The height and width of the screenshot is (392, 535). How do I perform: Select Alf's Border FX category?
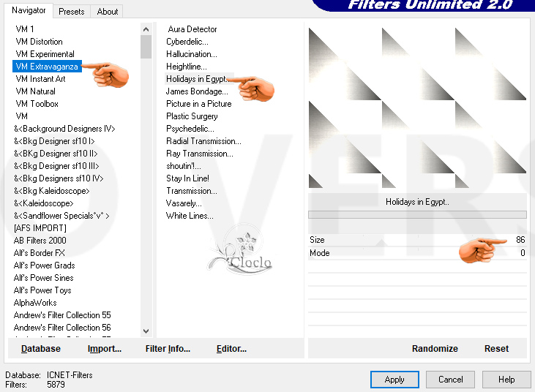pos(40,253)
